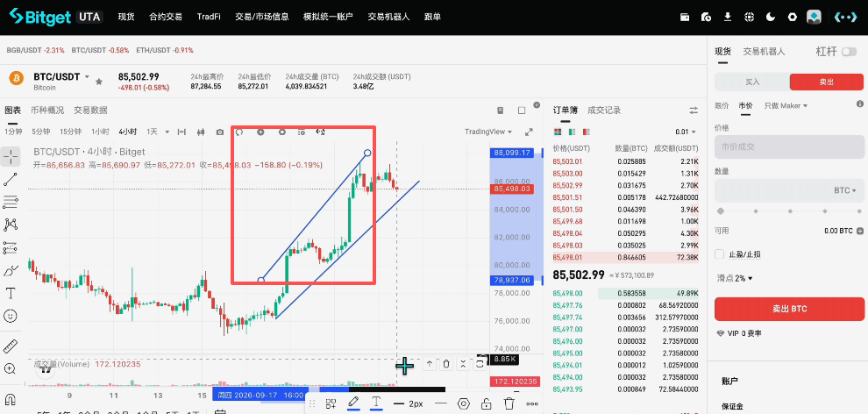Switch to the 交易数据 tab
This screenshot has width=868, height=414.
click(91, 111)
